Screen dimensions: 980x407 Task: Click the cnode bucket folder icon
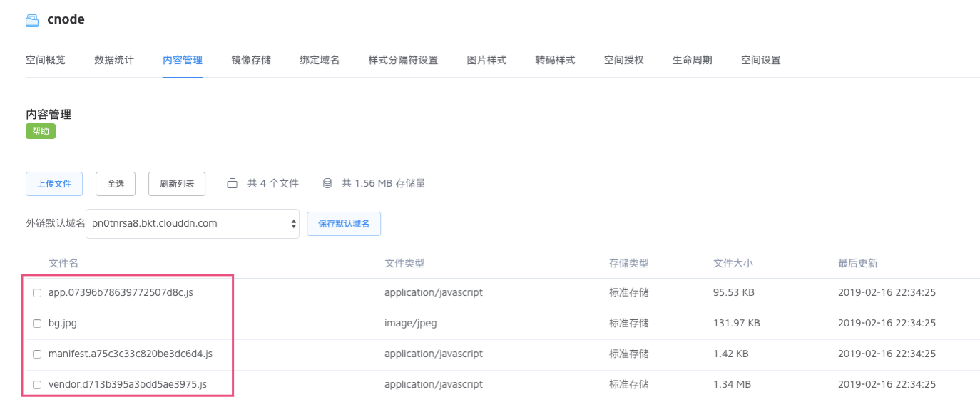tap(32, 21)
